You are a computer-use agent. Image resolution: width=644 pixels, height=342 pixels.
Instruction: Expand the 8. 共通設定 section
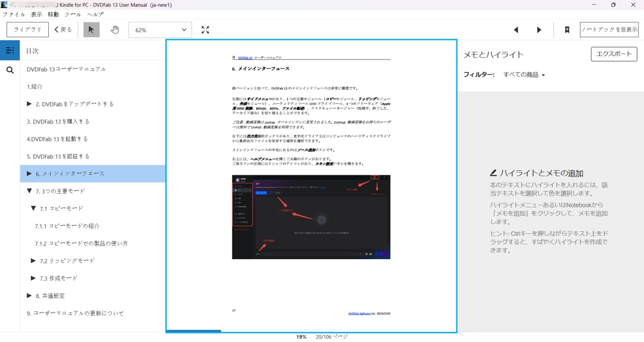(x=29, y=295)
